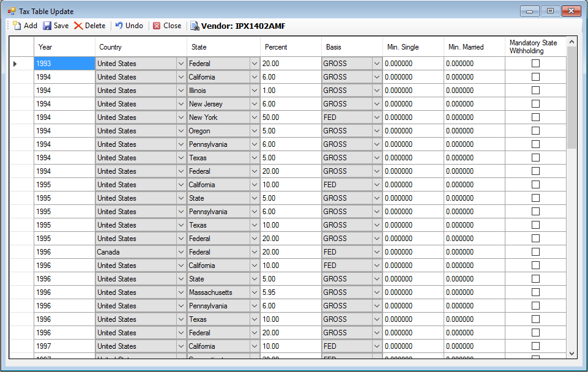
Task: Click year cell in 1997 California row
Action: (x=64, y=346)
